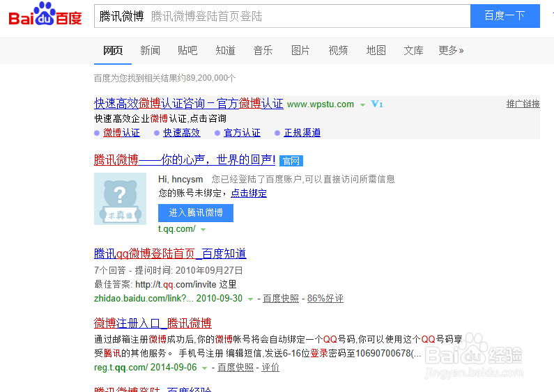Open the 微博认证 sublink
The height and width of the screenshot is (392, 554).
click(121, 133)
